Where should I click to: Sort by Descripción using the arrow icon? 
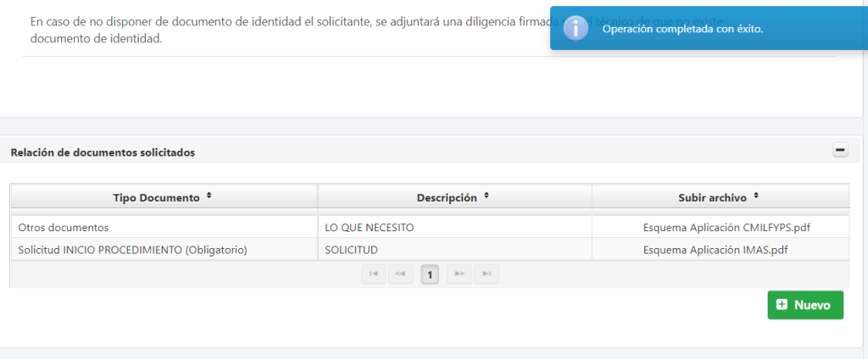487,196
